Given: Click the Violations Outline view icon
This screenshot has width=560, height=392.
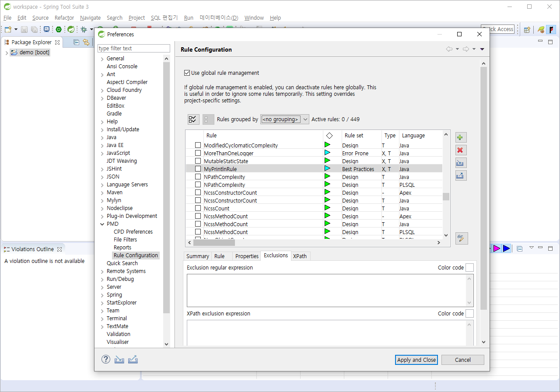Looking at the screenshot, I should 7,249.
